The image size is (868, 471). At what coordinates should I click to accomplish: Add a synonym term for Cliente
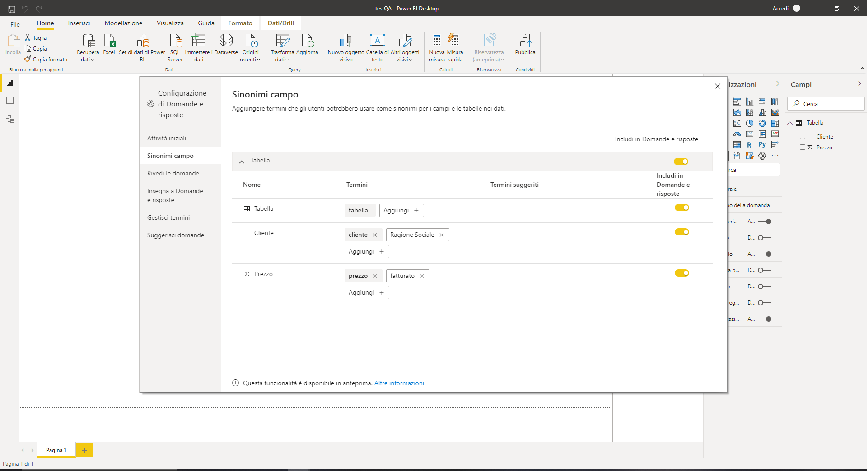tap(367, 252)
